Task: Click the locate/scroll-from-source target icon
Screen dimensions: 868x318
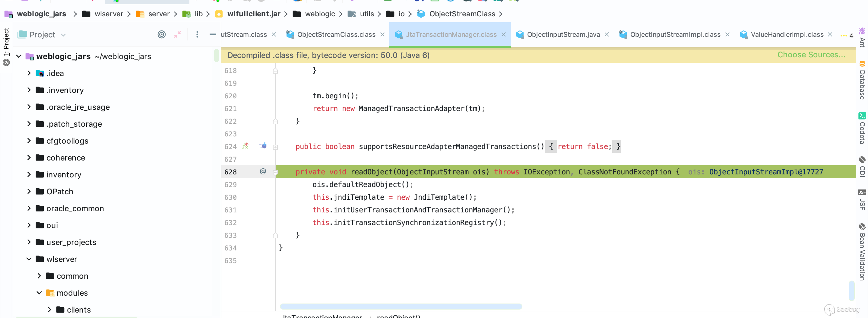Action: pyautogui.click(x=161, y=34)
